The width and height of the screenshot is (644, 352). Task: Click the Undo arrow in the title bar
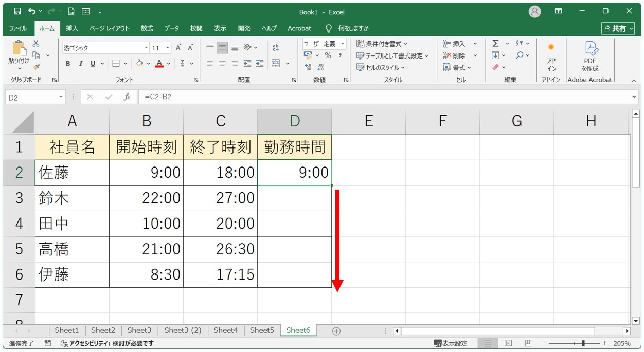[x=32, y=11]
